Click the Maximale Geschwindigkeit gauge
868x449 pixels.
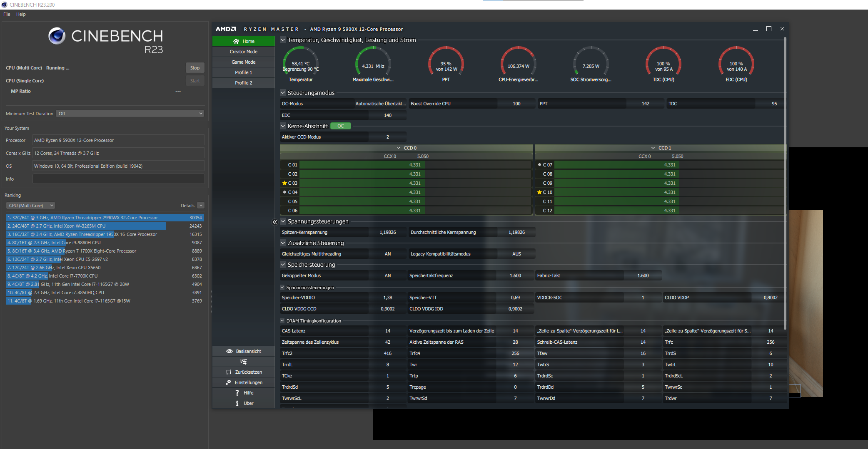click(x=373, y=61)
